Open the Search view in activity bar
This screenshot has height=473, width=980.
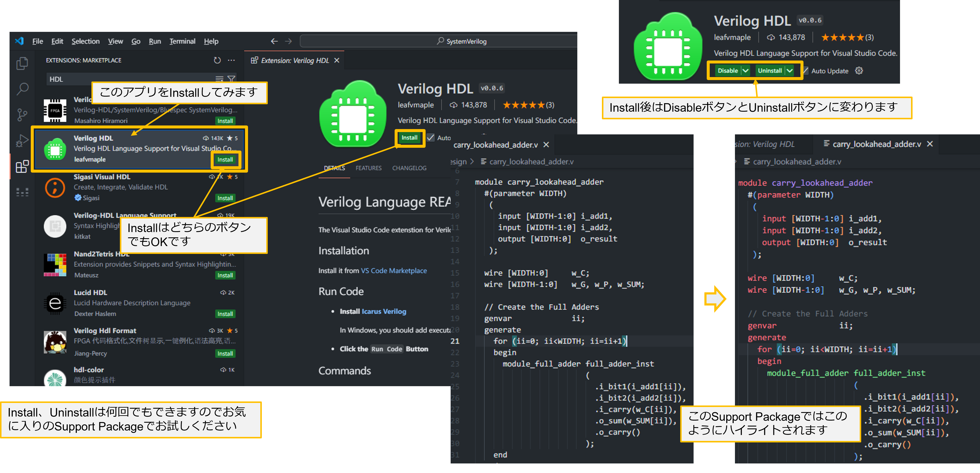tap(22, 89)
